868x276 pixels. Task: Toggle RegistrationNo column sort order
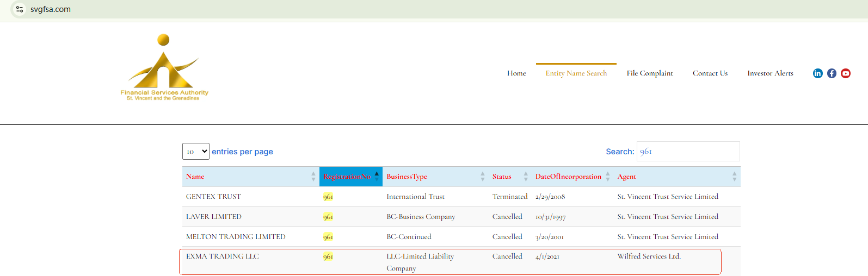point(376,177)
